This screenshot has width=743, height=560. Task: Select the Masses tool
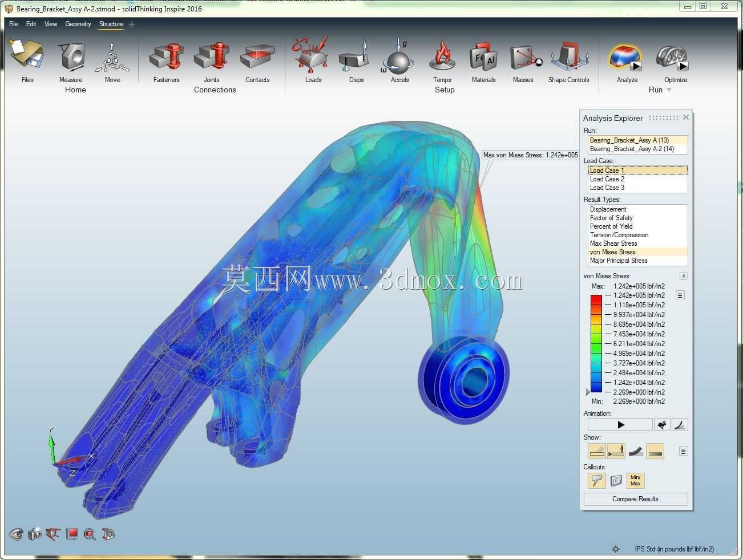525,57
